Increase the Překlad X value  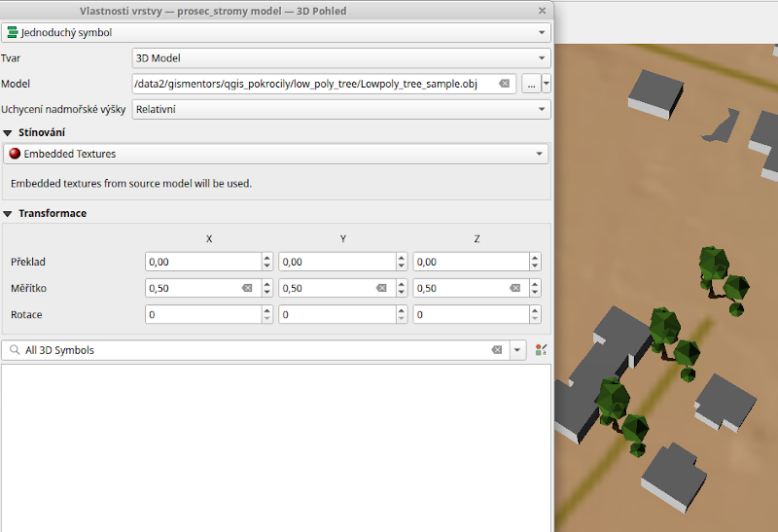[267, 258]
